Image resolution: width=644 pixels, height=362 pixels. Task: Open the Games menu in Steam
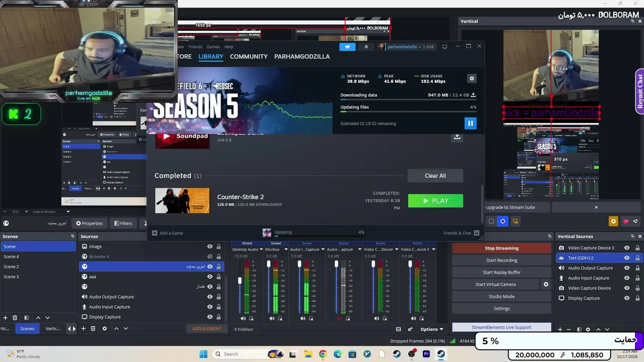pyautogui.click(x=213, y=47)
